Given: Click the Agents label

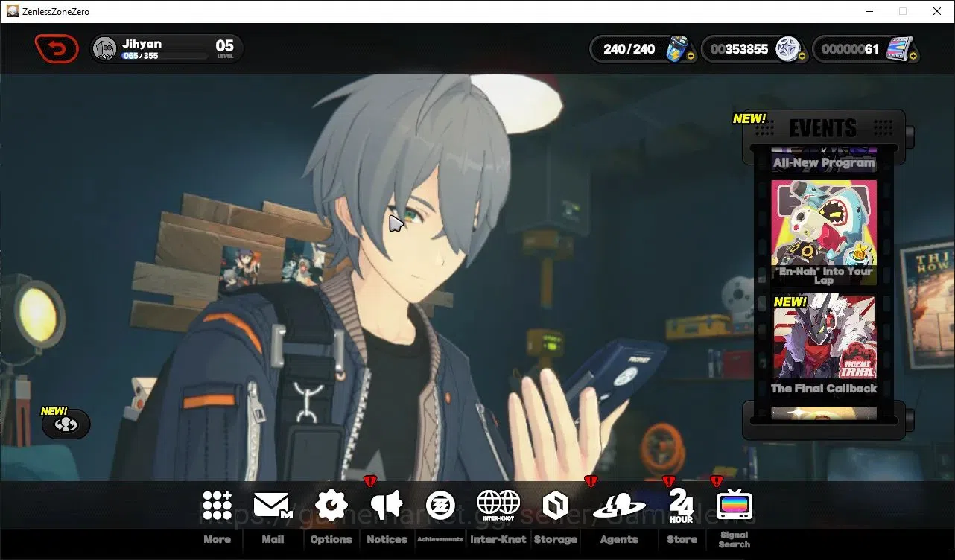Looking at the screenshot, I should point(619,539).
